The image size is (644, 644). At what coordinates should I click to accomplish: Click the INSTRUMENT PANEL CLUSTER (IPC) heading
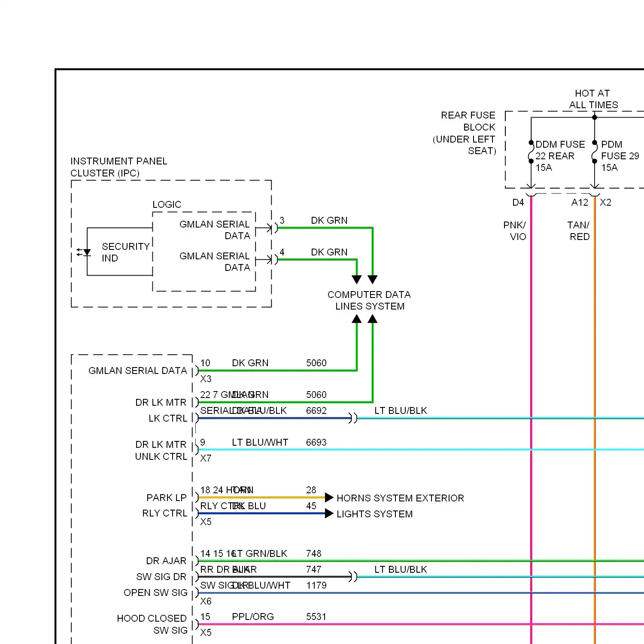119,167
